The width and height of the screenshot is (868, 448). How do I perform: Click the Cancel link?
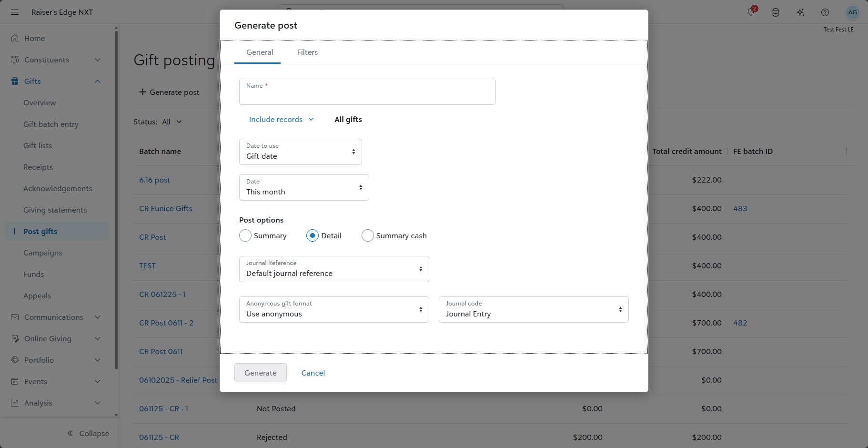pos(313,373)
